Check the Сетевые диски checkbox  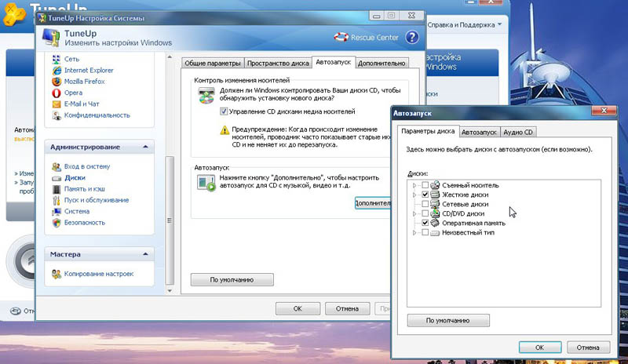[x=425, y=204]
